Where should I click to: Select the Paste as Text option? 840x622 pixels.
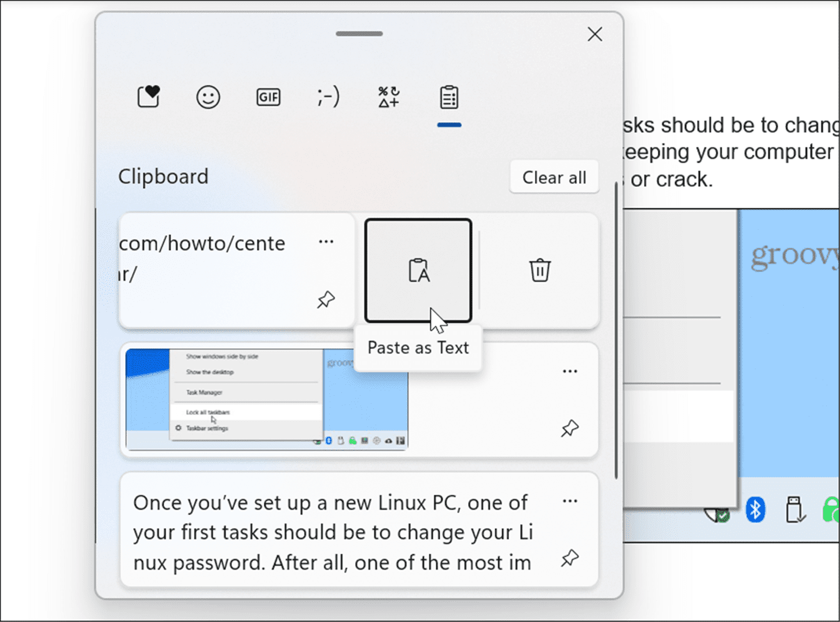[418, 347]
